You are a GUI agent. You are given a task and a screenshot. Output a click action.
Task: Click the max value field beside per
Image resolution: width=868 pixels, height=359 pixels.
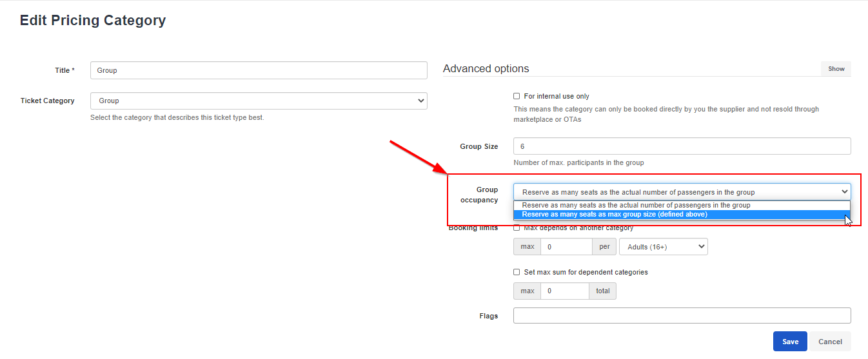point(567,247)
